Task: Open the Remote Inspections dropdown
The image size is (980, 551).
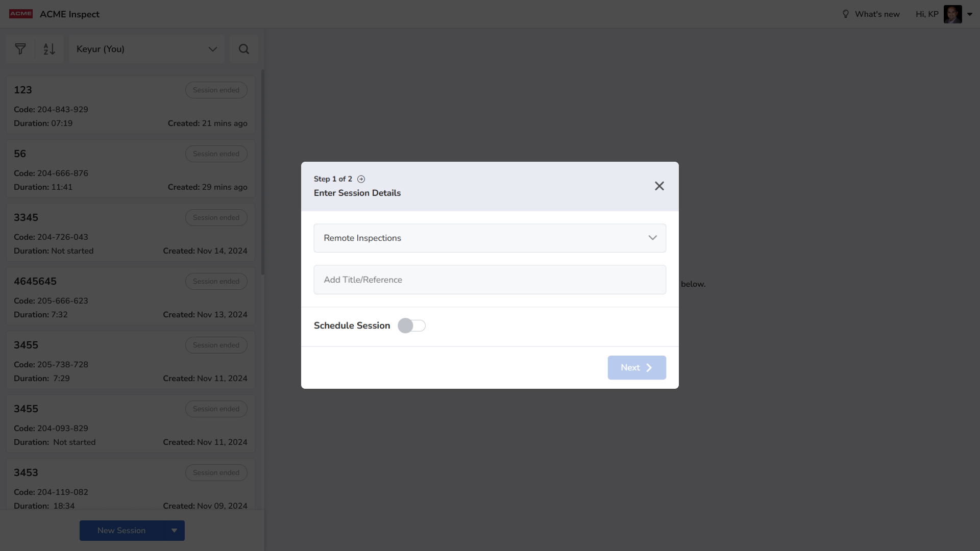Action: [x=489, y=238]
